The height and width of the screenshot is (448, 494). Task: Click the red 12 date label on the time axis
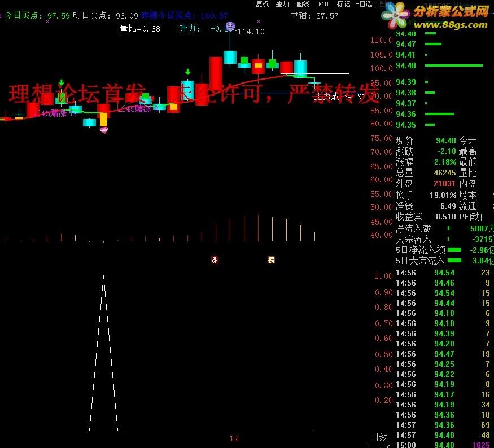pyautogui.click(x=234, y=438)
